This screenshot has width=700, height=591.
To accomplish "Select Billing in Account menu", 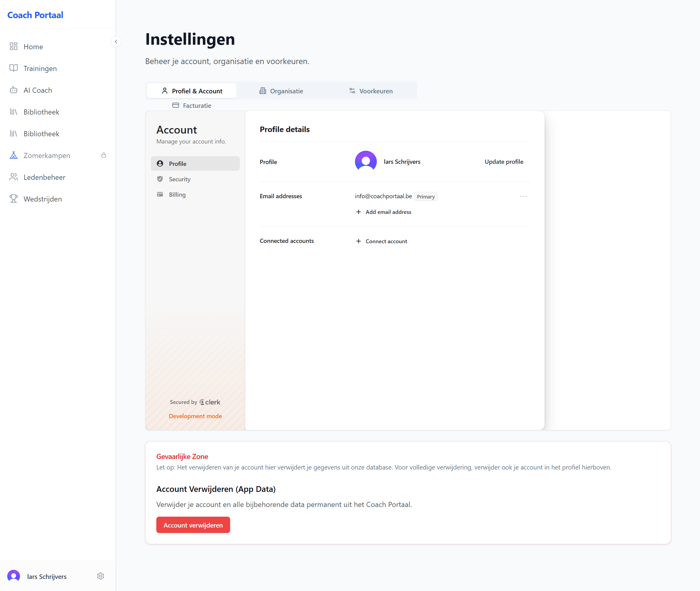I will pyautogui.click(x=177, y=194).
